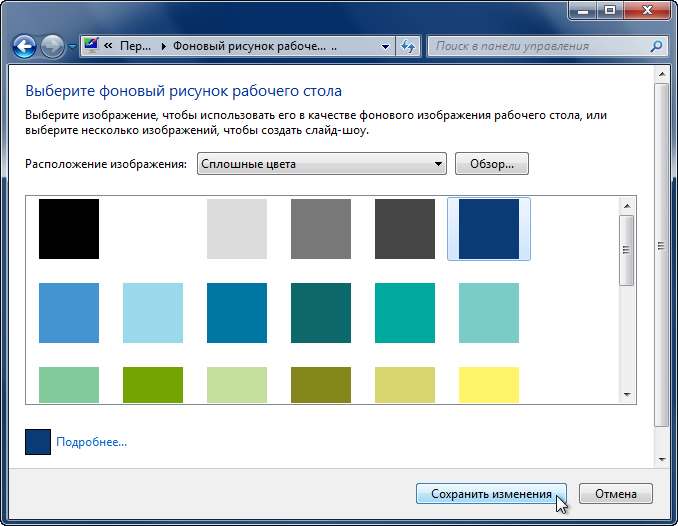The image size is (678, 526).
Task: Select the bright yellow color swatch
Action: click(x=489, y=385)
